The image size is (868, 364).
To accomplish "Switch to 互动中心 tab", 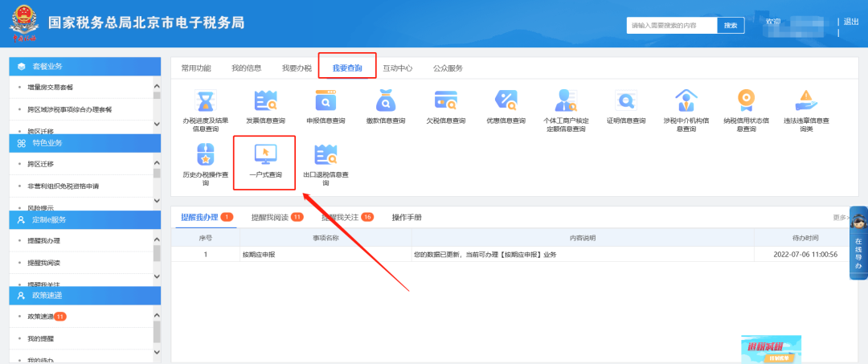I will pos(397,68).
